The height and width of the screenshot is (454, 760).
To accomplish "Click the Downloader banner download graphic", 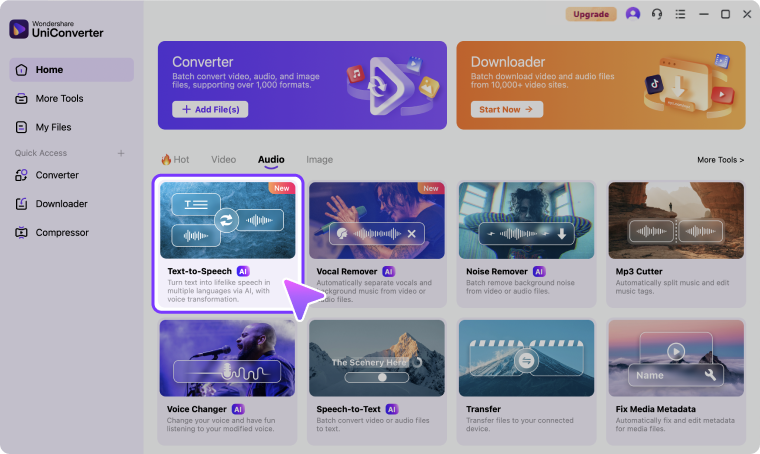I will pos(687,86).
